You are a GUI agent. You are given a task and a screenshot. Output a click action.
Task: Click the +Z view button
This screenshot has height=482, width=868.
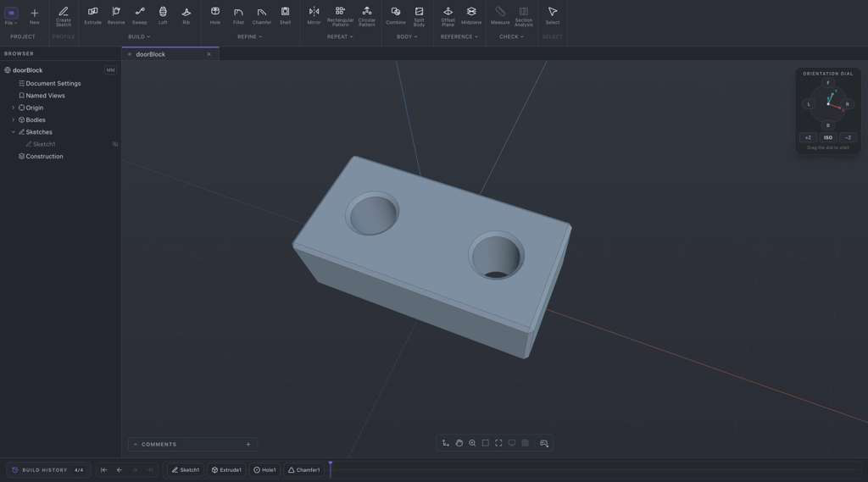click(808, 138)
